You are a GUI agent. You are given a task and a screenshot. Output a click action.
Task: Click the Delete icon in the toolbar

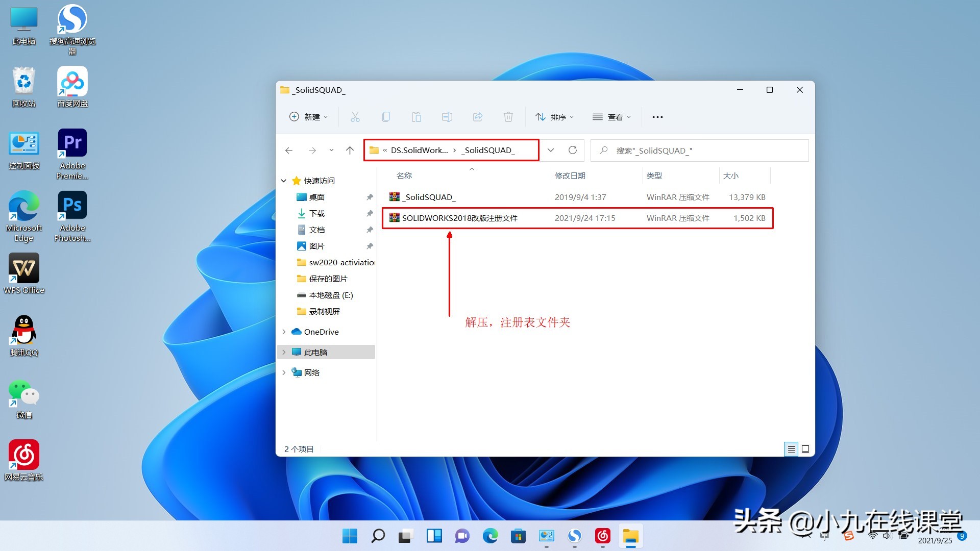coord(508,117)
